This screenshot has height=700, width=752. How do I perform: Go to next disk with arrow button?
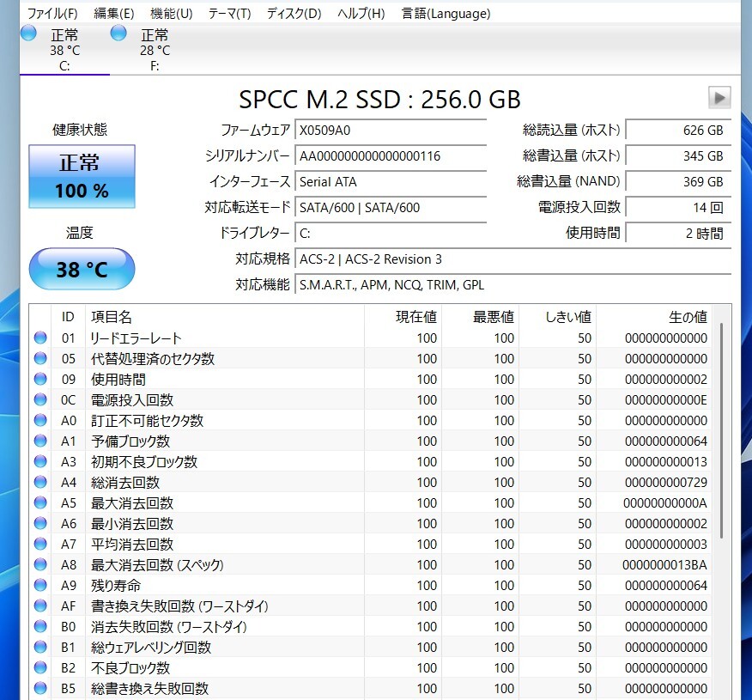click(719, 98)
